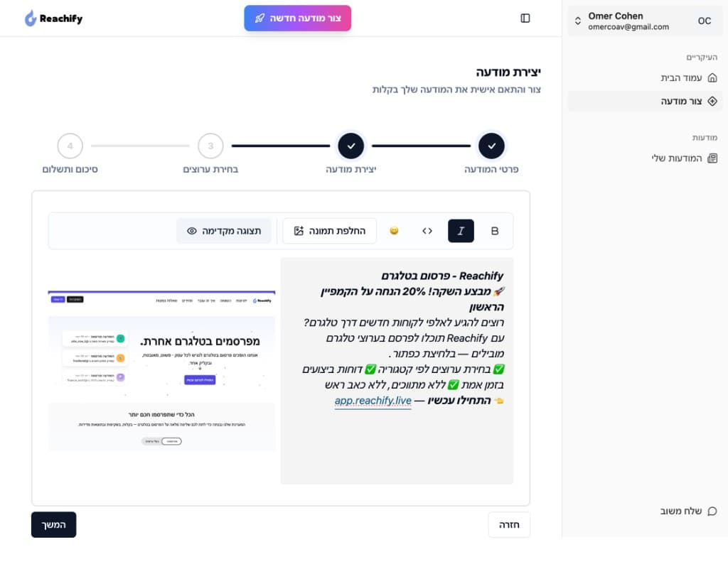728x574 pixels.
Task: Click the 'העיקריים' sidebar section label
Action: [x=702, y=57]
